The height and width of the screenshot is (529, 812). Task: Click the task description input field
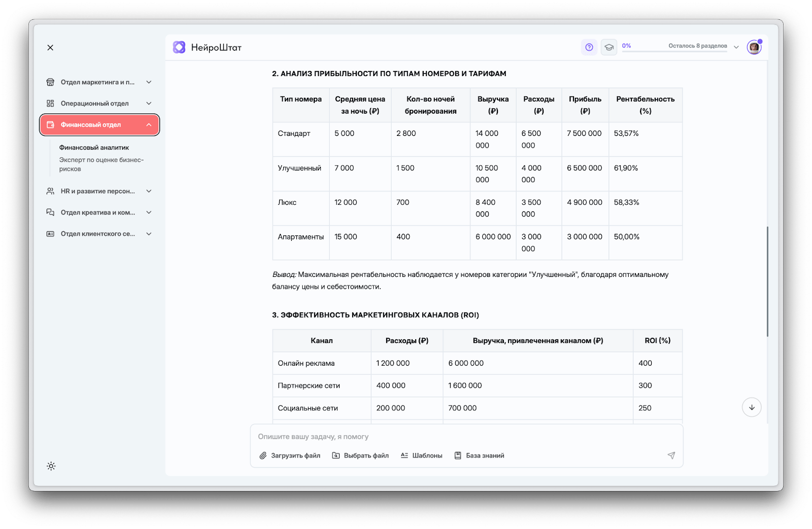click(466, 437)
